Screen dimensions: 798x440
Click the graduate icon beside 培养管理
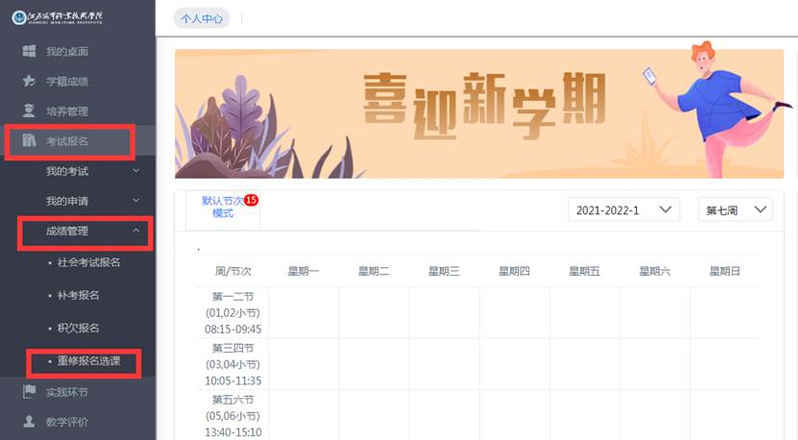[x=29, y=111]
